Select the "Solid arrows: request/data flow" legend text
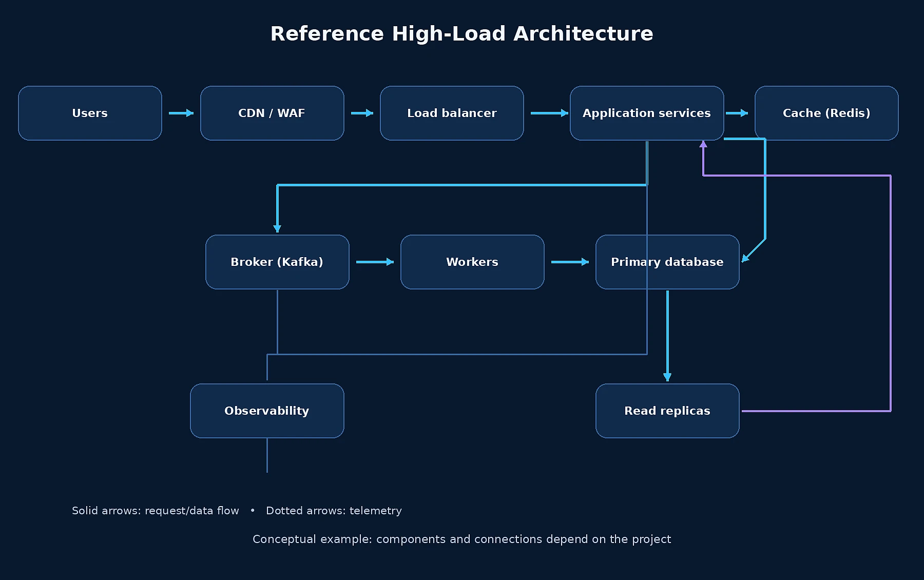 click(156, 511)
